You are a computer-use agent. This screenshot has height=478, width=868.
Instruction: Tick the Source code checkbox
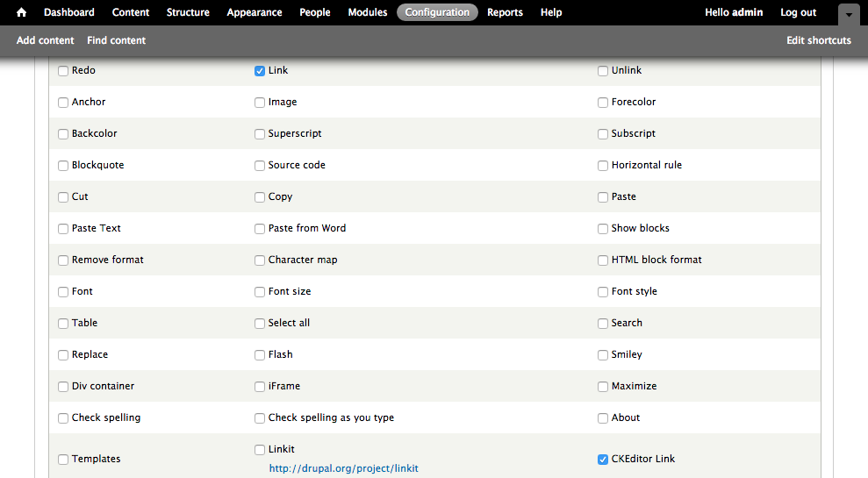[x=260, y=166]
